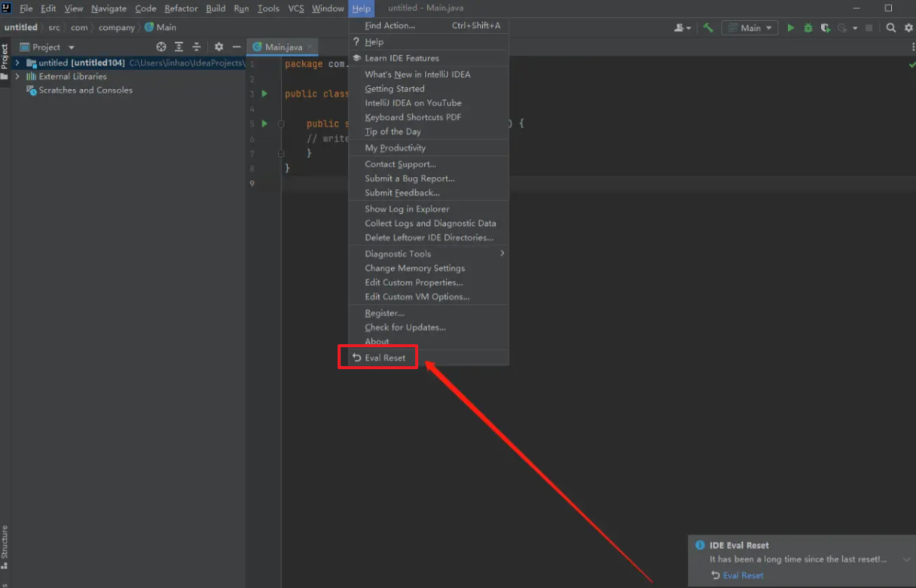Viewport: 916px width, 588px height.
Task: Click the run gutter arrow beside line 3
Action: point(264,94)
